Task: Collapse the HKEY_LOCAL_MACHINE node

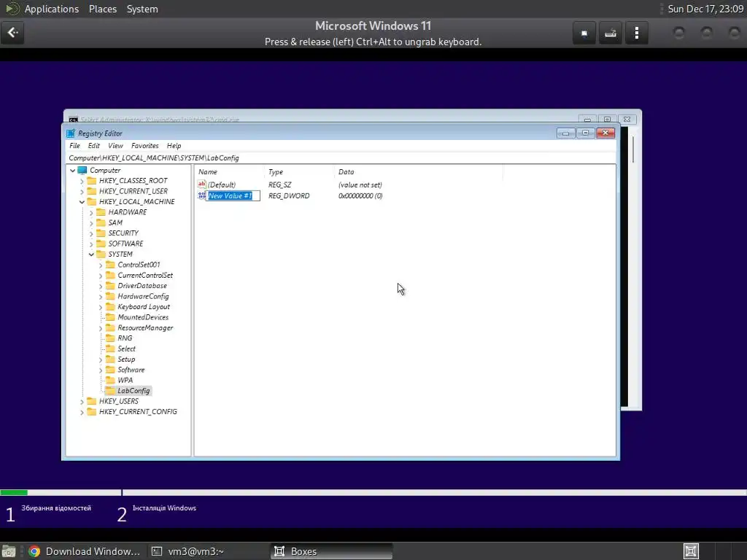Action: (x=82, y=202)
